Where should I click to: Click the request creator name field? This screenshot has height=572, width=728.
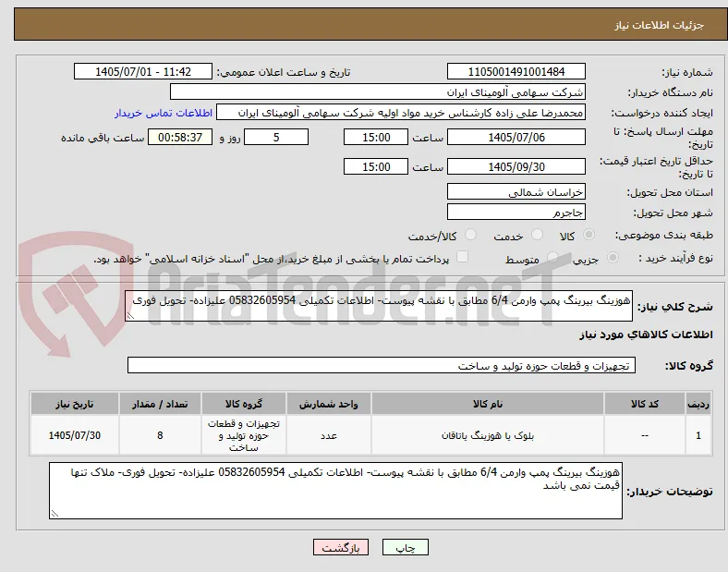(x=401, y=113)
